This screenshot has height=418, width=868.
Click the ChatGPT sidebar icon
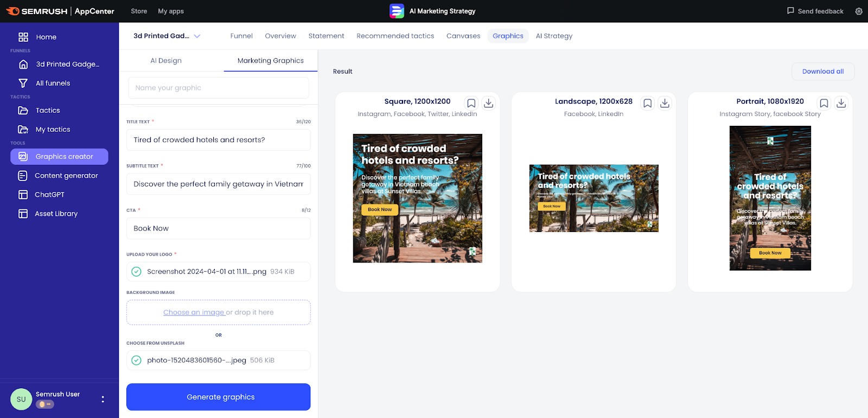tap(23, 195)
